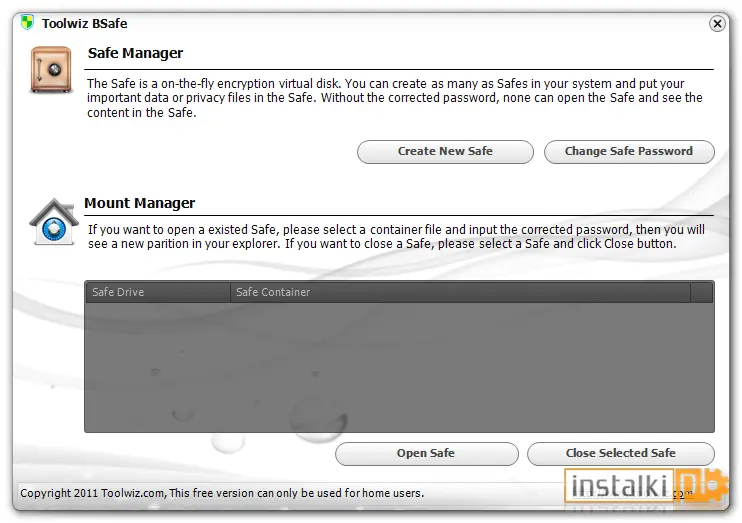This screenshot has height=523, width=742.
Task: Click the Toolwiz BSafe title text
Action: (84, 24)
